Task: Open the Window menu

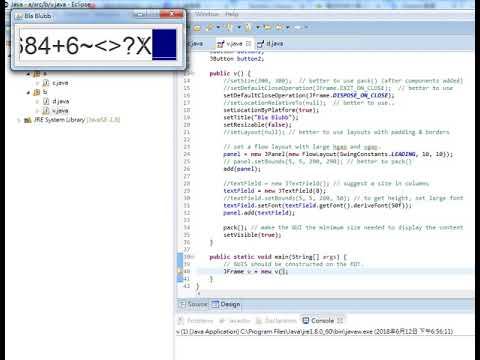Action: 207,14
